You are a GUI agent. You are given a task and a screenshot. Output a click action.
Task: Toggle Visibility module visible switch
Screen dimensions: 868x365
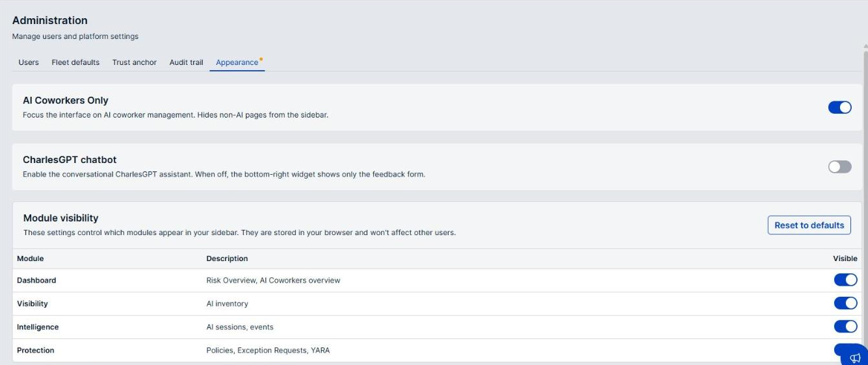coord(845,303)
